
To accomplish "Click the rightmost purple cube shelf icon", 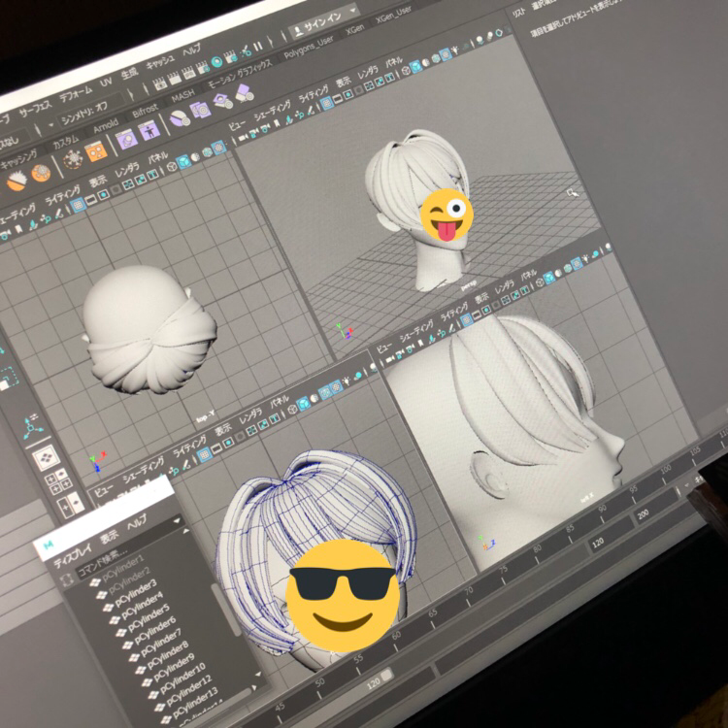I will pyautogui.click(x=245, y=92).
